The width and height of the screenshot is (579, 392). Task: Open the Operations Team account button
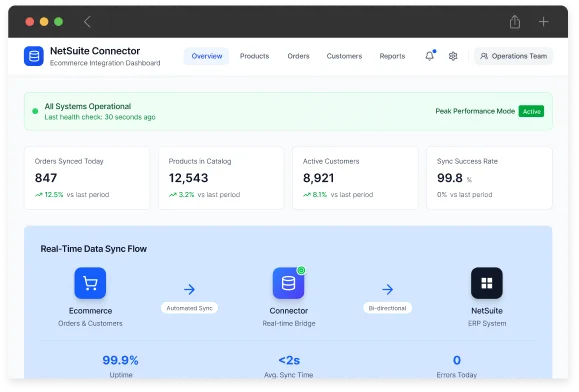point(513,56)
